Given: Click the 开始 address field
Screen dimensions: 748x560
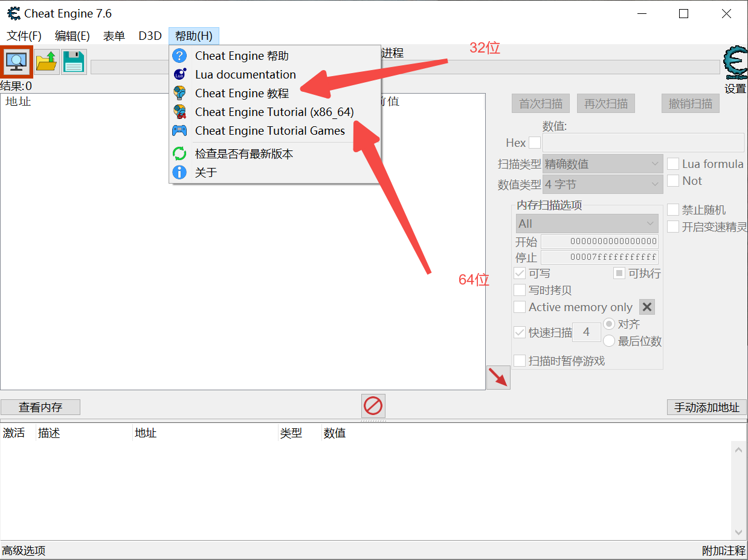Looking at the screenshot, I should pos(599,242).
